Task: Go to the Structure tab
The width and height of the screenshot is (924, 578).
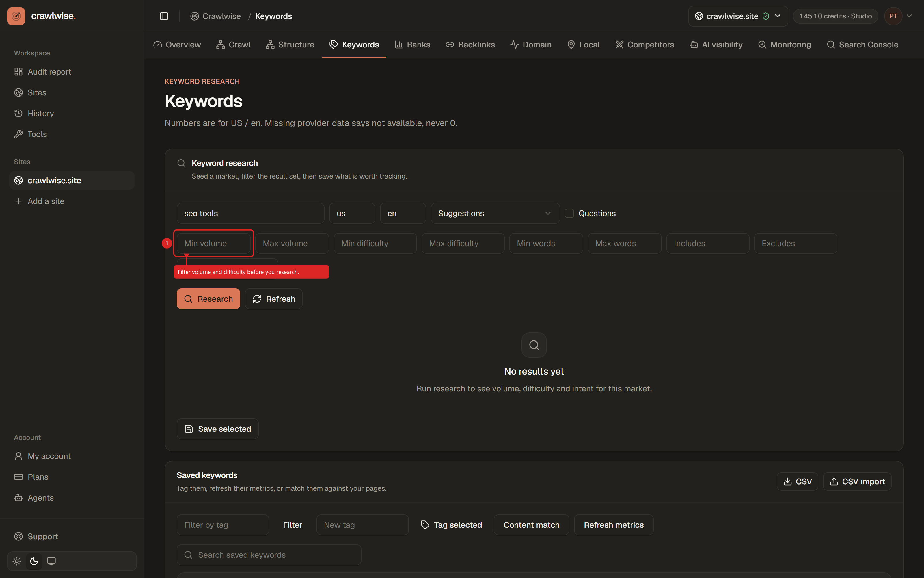Action: point(290,45)
